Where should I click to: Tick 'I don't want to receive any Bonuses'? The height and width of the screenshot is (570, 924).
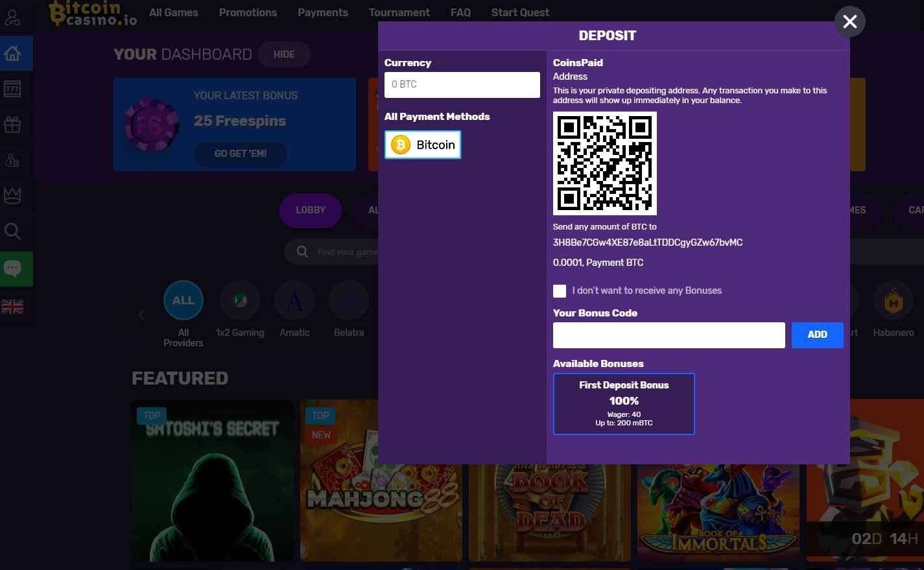pos(560,291)
